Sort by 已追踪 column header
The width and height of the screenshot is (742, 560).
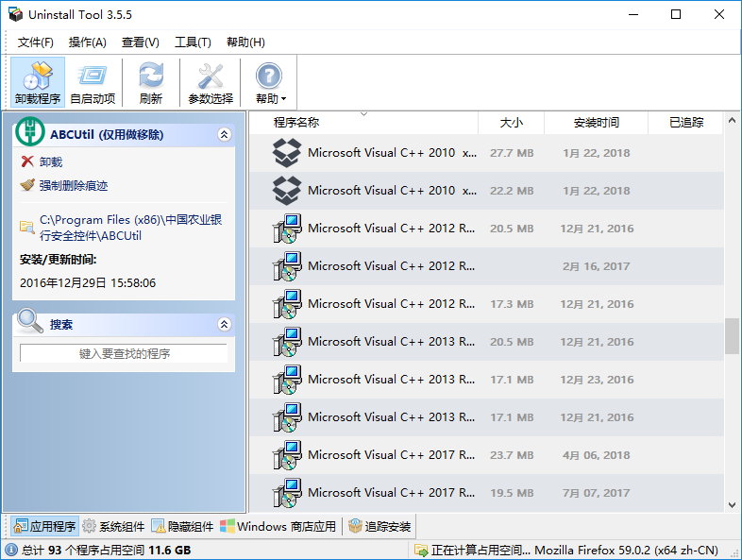tap(685, 123)
